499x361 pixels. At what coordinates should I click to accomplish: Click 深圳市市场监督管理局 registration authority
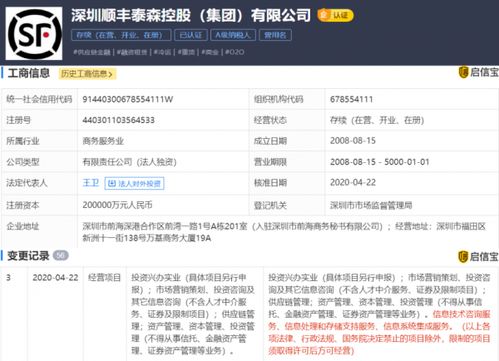tap(371, 205)
